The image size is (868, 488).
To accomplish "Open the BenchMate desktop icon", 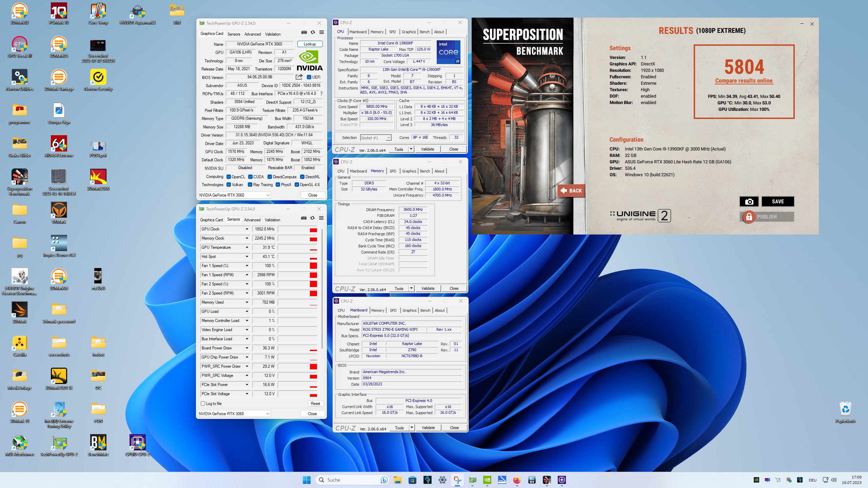I will coord(98,445).
